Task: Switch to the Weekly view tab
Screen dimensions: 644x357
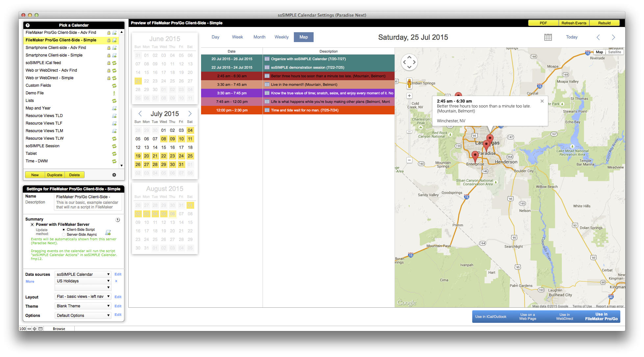Action: [x=281, y=37]
